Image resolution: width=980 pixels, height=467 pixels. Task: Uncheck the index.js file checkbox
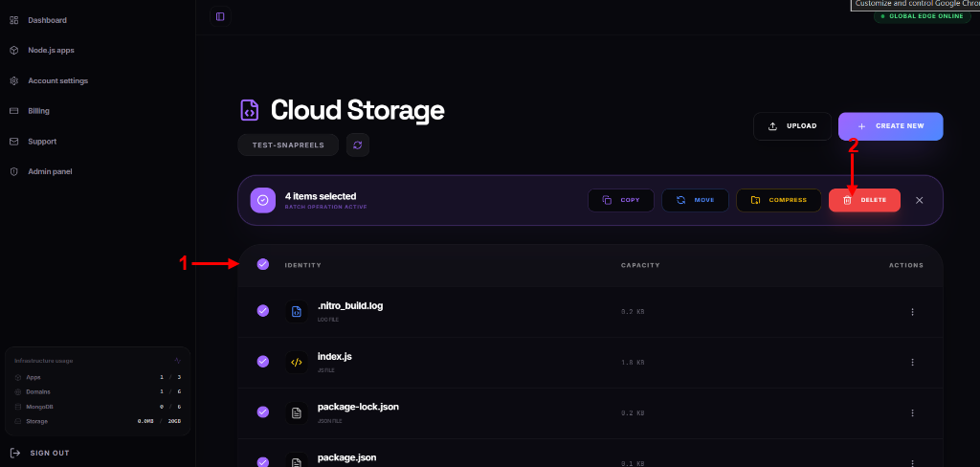point(263,362)
